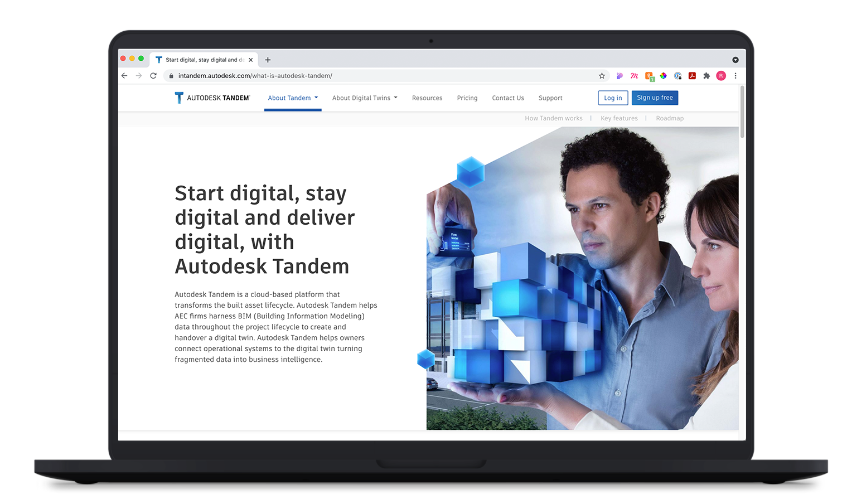Go to the Resources nav item

coord(427,98)
